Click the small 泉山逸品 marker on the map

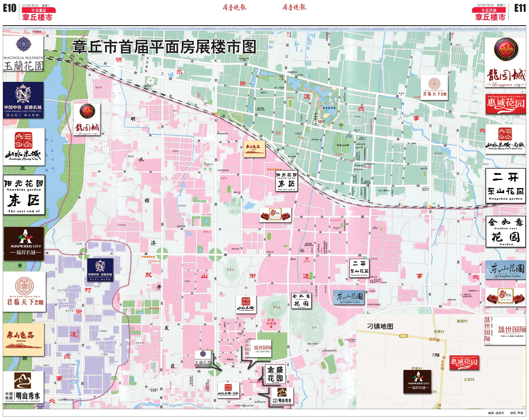coord(254,149)
